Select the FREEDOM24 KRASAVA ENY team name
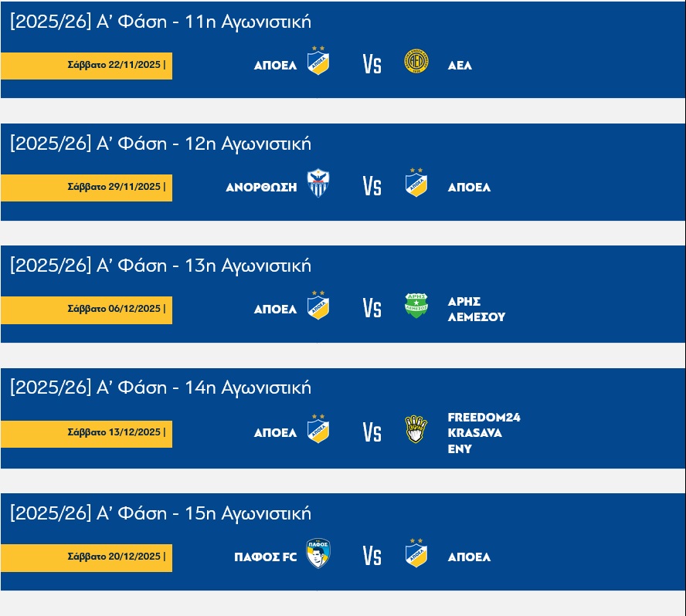The height and width of the screenshot is (616, 686). tap(484, 433)
